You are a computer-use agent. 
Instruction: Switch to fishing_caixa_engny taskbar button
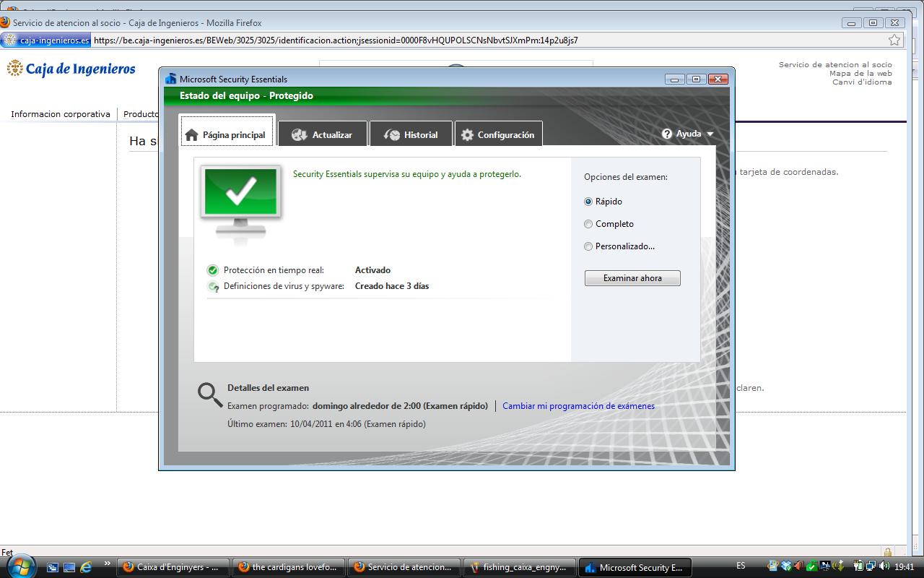coord(520,567)
